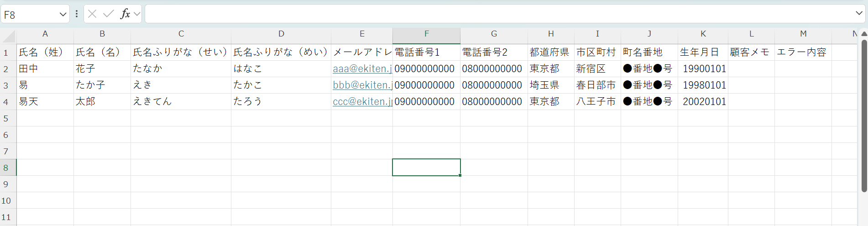Click the Insert Function fx icon
The image size is (868, 226).
tap(125, 14)
